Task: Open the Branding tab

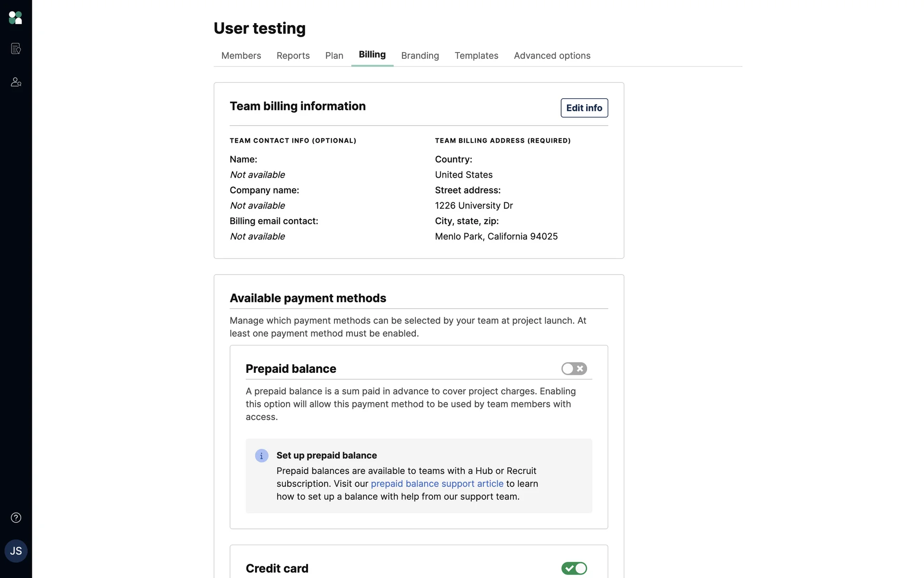Action: pos(420,56)
